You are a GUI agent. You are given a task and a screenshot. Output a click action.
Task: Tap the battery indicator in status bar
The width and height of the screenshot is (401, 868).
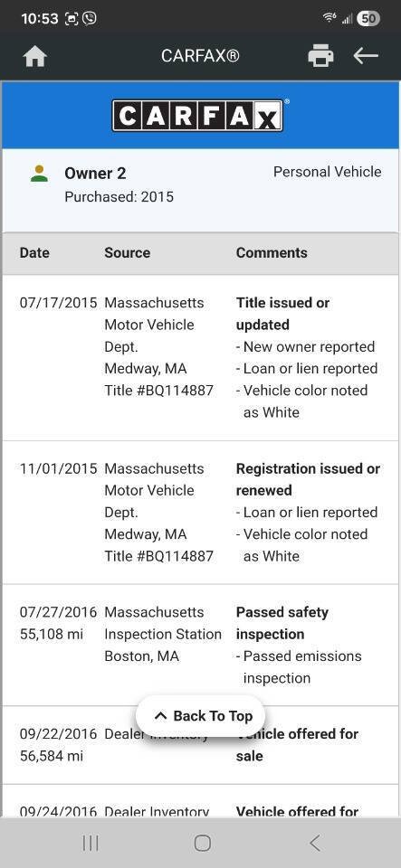click(368, 18)
